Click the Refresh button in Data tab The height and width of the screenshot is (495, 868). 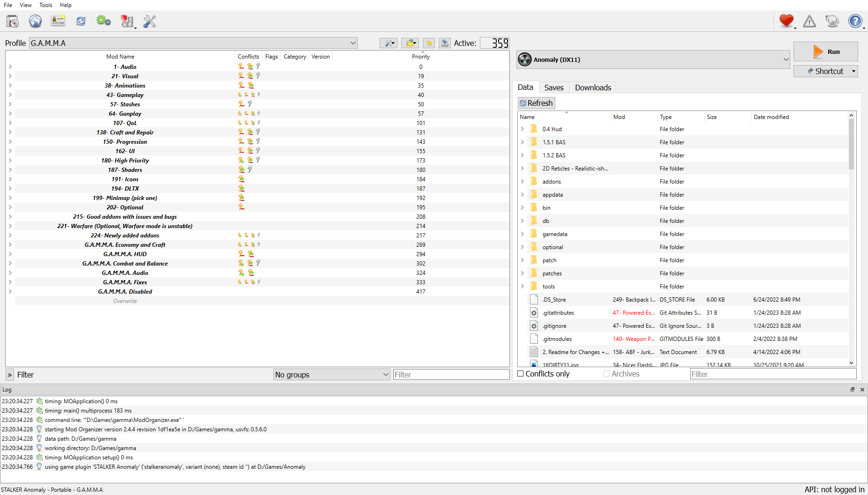pos(536,103)
